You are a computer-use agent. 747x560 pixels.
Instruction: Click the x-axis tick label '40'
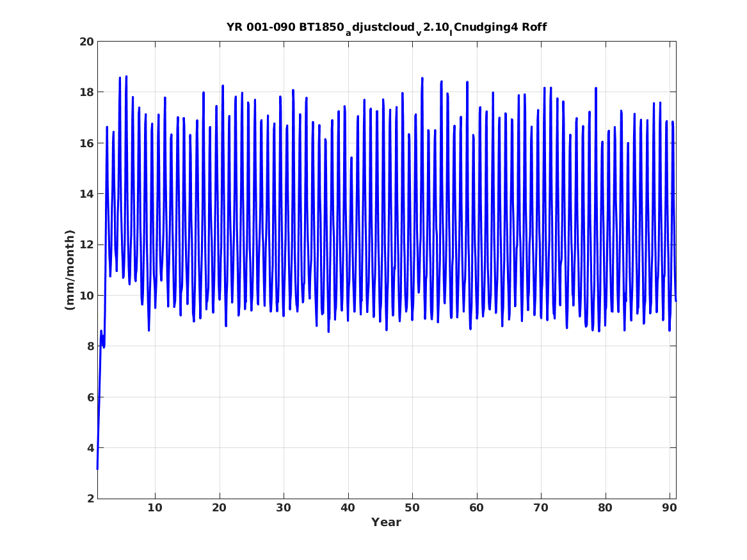[x=348, y=508]
